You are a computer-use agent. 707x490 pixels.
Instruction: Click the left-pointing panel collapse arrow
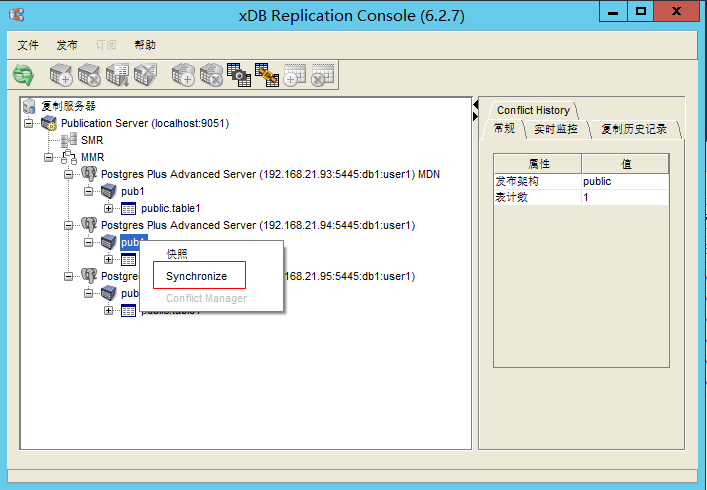coord(475,105)
